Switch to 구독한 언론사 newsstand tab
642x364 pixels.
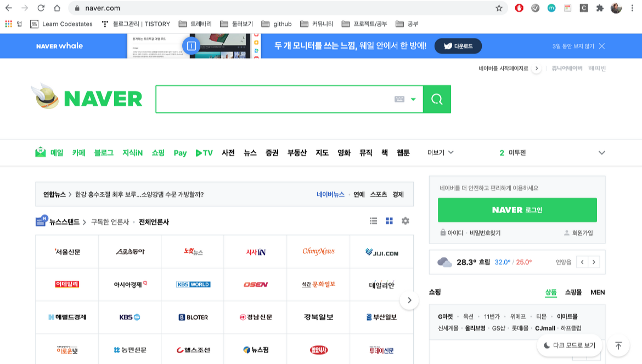pos(110,221)
